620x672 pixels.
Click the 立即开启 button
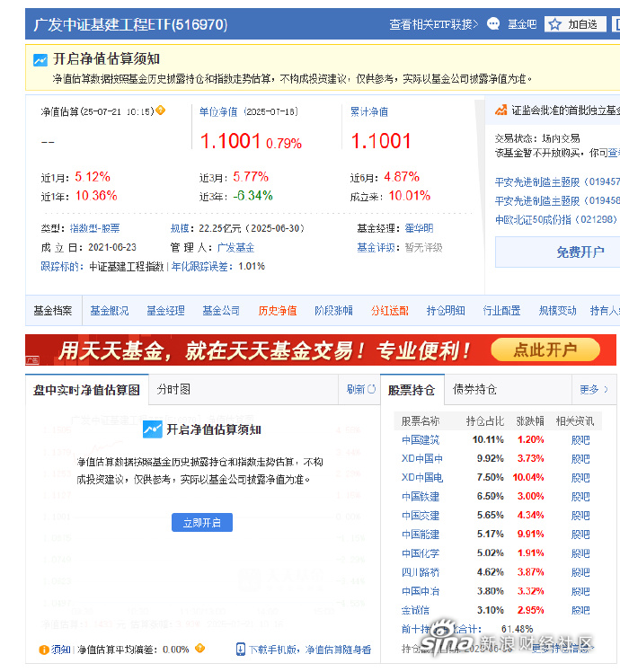tap(202, 523)
